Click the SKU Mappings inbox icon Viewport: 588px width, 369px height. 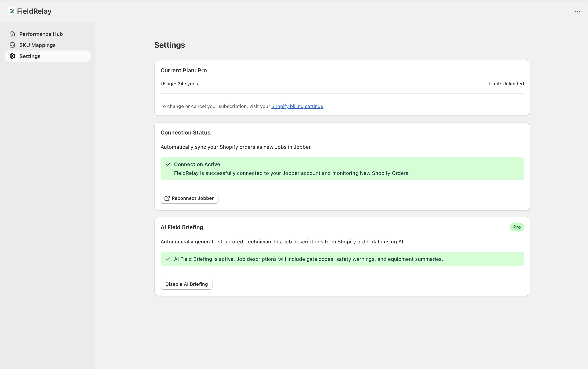click(12, 45)
